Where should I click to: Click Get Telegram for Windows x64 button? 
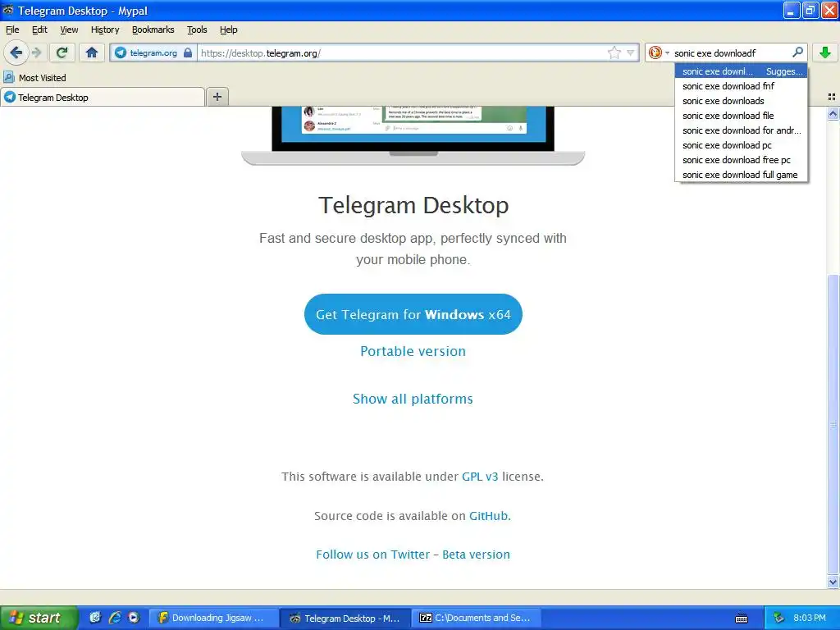(413, 314)
